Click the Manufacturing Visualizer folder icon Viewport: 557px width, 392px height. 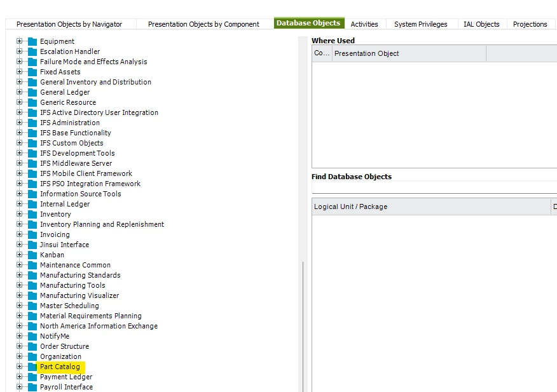pos(32,295)
